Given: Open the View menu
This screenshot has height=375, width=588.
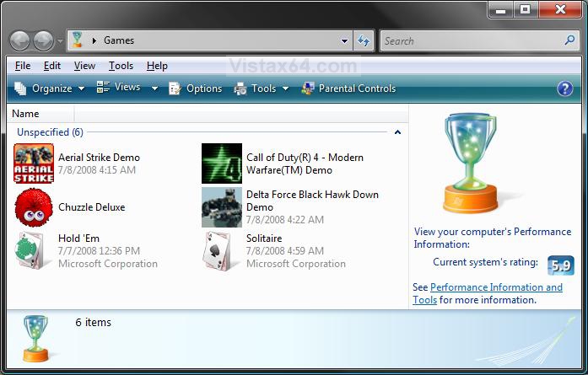Looking at the screenshot, I should point(84,66).
